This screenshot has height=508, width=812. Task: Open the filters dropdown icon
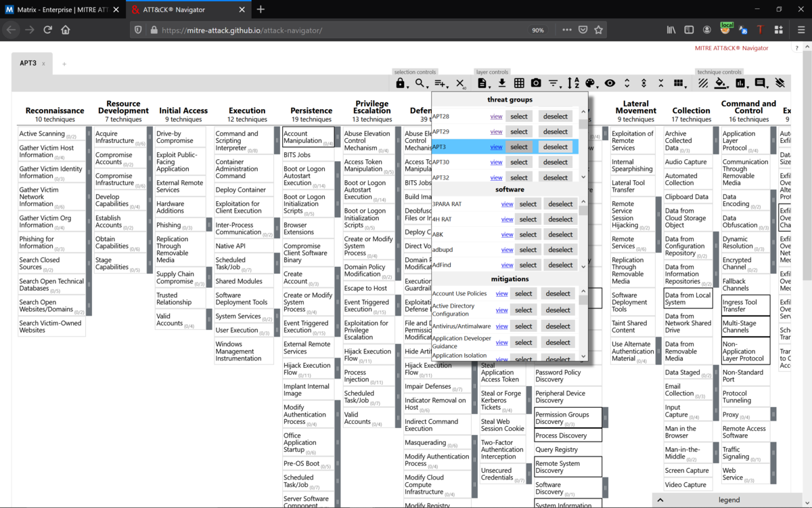click(x=554, y=83)
